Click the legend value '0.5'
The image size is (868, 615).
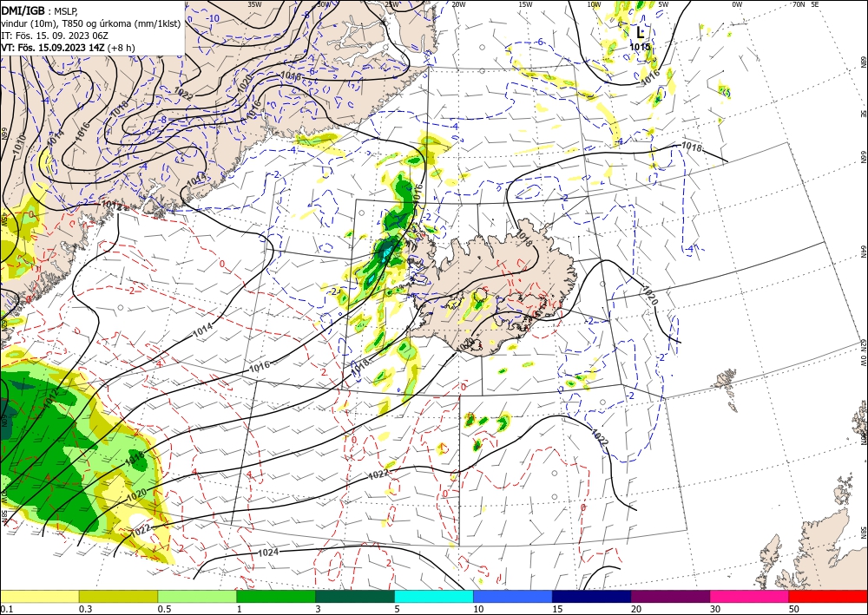164,609
